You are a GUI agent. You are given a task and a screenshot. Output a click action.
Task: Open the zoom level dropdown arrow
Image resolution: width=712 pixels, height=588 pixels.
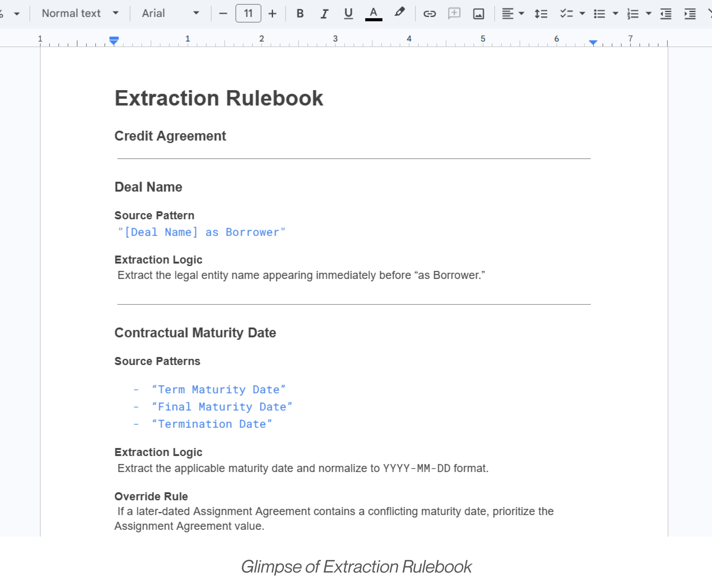(17, 14)
